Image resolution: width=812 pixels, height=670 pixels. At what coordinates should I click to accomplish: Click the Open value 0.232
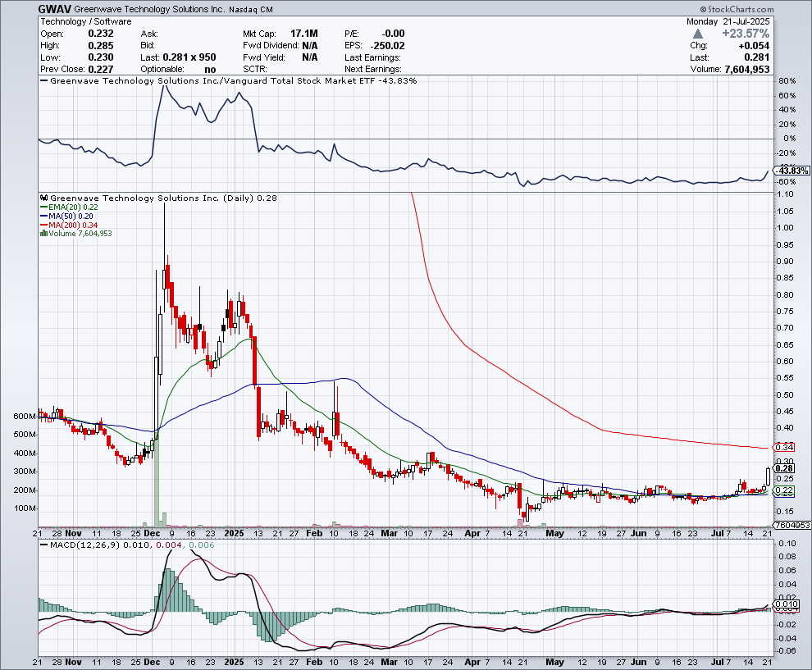click(100, 34)
